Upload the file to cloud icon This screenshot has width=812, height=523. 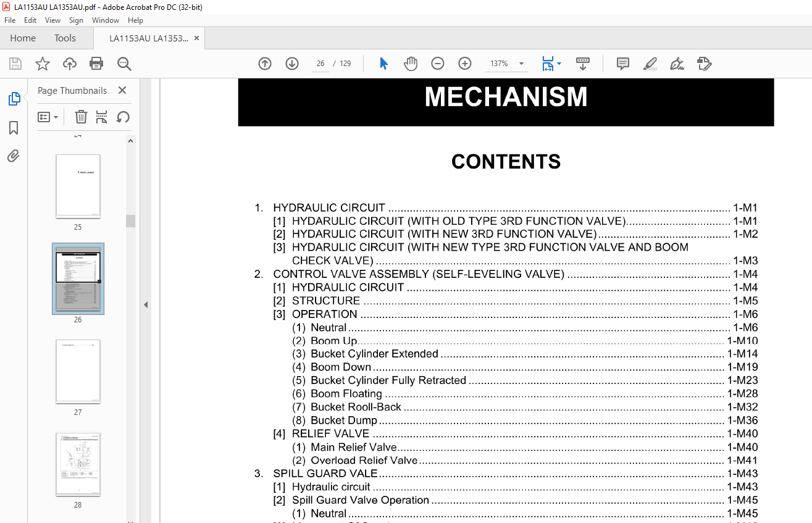tap(70, 64)
